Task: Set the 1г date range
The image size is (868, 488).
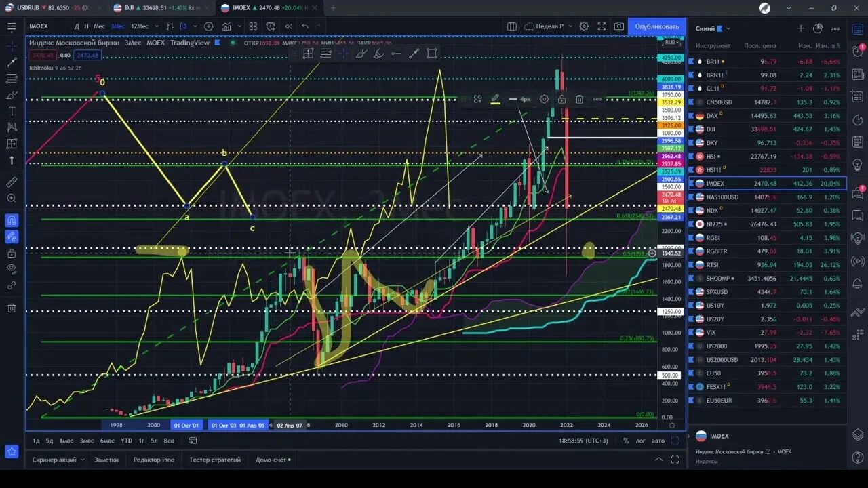Action: pos(141,441)
